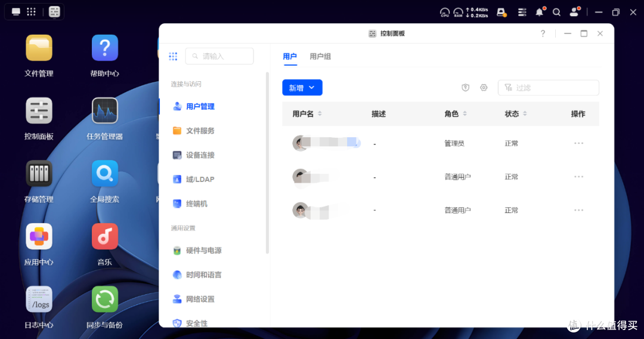Viewport: 644px width, 339px height.
Task: Open notifications bell in top bar
Action: point(540,13)
